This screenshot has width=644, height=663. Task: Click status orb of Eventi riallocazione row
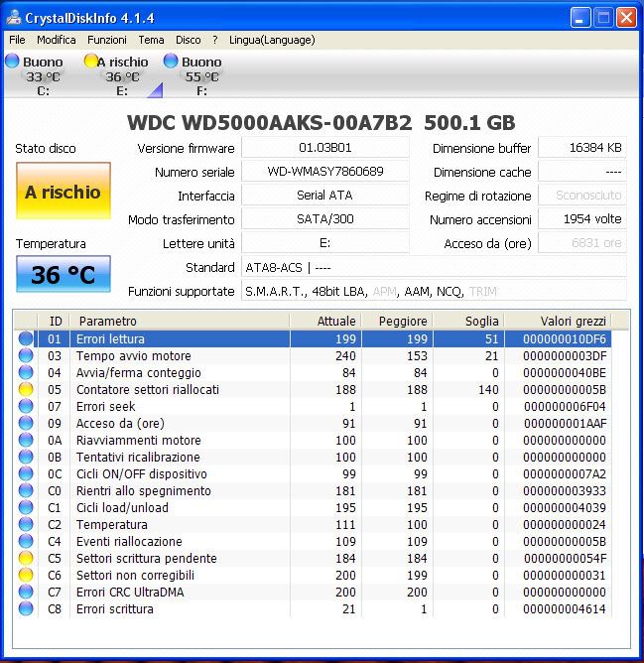tap(26, 541)
